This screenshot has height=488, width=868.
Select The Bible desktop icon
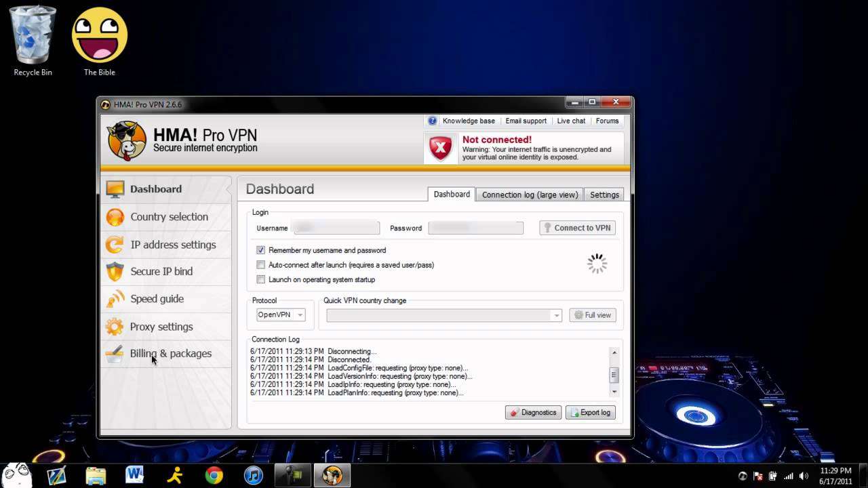100,42
